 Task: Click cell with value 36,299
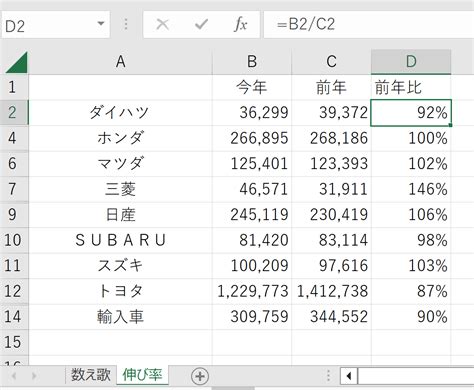click(x=252, y=113)
